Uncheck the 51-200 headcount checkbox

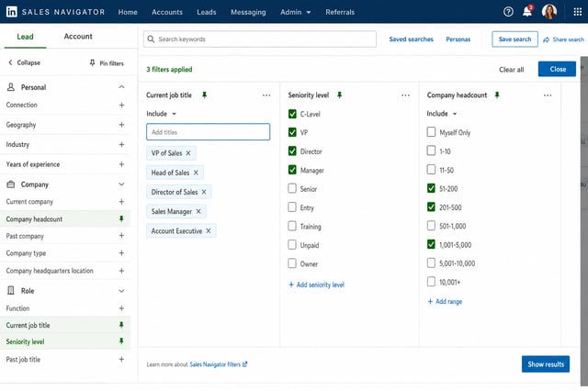(x=431, y=188)
